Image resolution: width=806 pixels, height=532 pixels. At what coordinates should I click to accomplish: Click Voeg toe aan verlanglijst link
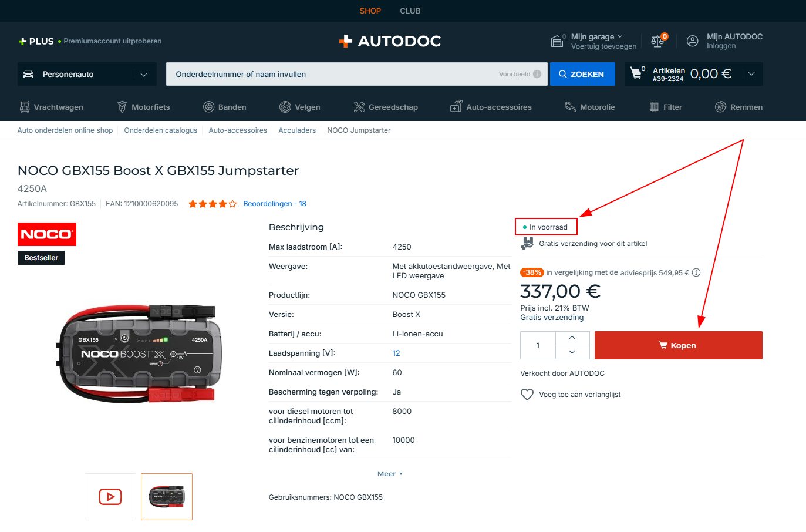pos(580,395)
